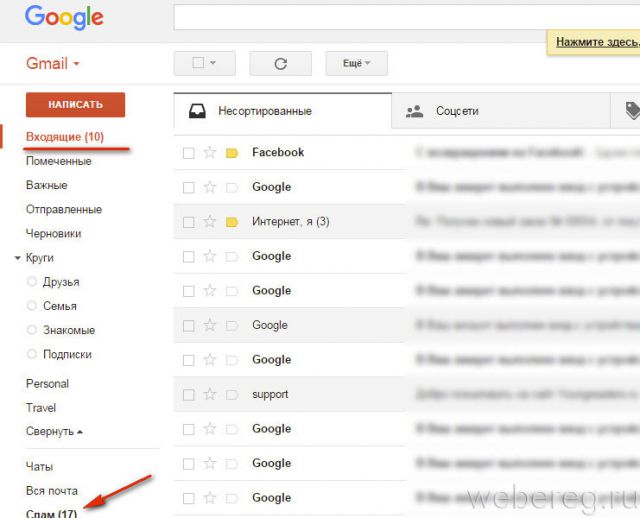
Task: Open the selection options arrow beside select-all checkbox
Action: 213,63
